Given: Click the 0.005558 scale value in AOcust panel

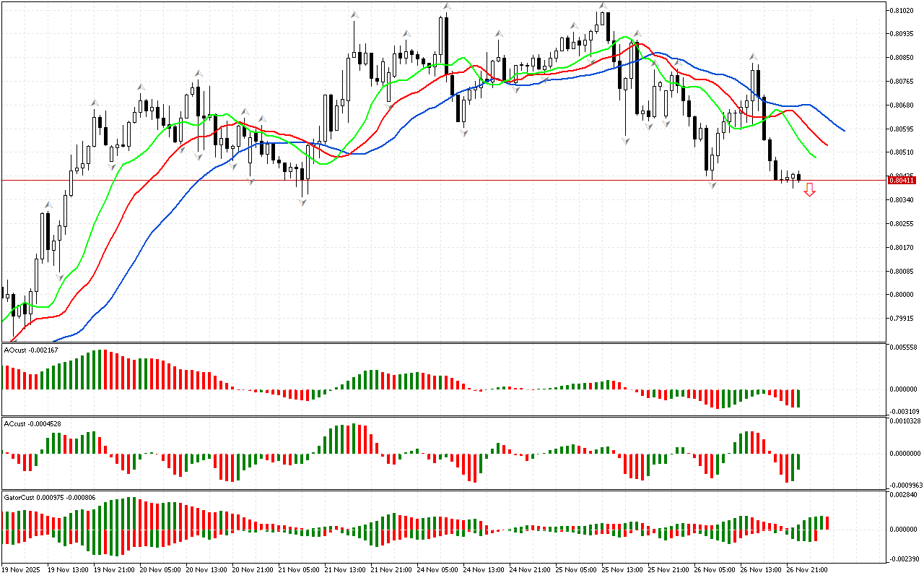Looking at the screenshot, I should click(x=904, y=348).
